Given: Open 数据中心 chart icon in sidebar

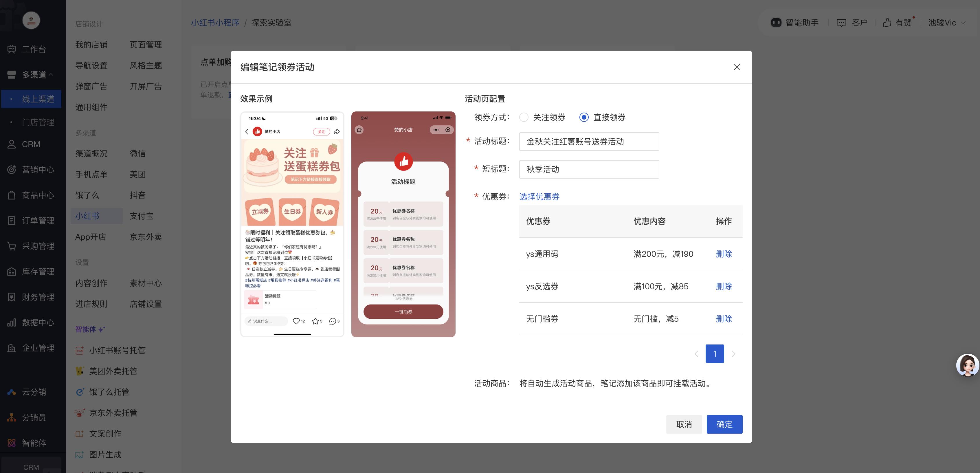Looking at the screenshot, I should click(x=11, y=323).
